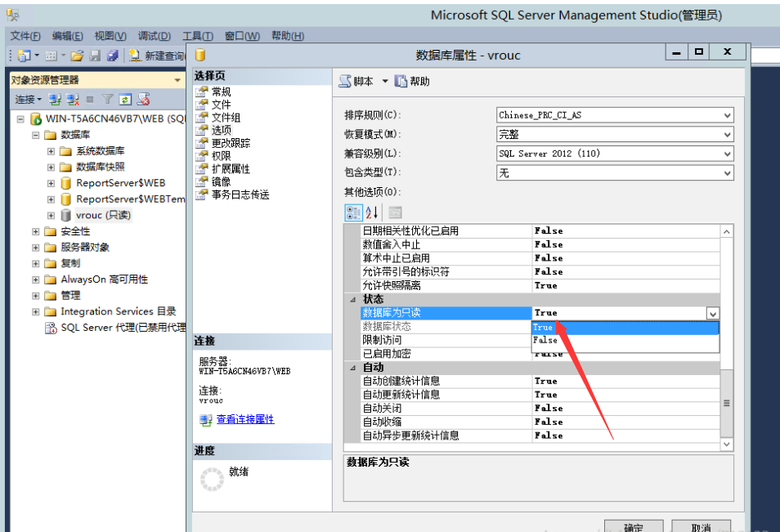Open the 扩展属性 (Extended Properties) page

coord(231,169)
